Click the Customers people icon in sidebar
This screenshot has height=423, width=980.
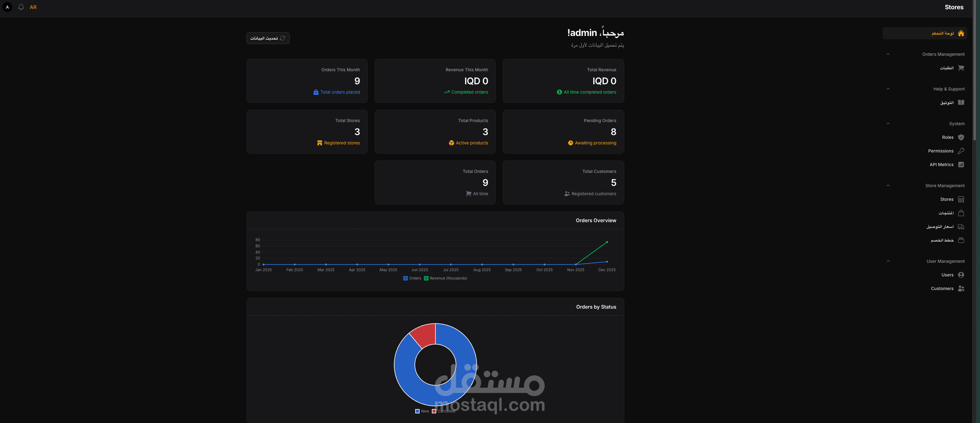961,289
